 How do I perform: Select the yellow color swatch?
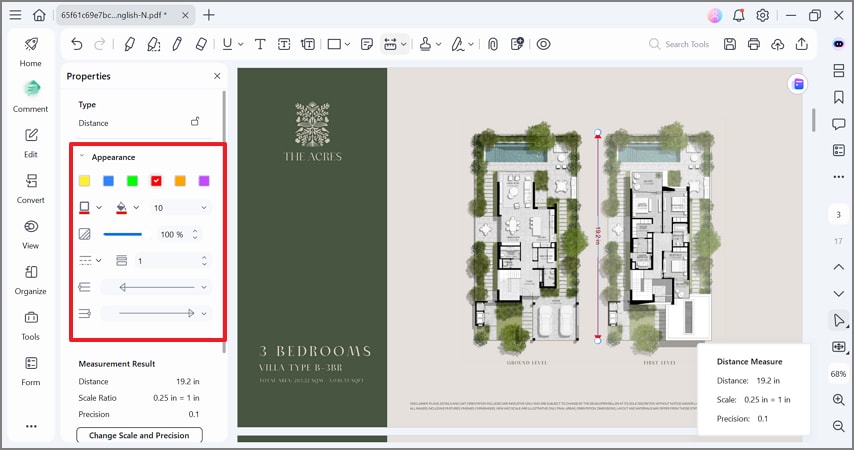(x=84, y=181)
